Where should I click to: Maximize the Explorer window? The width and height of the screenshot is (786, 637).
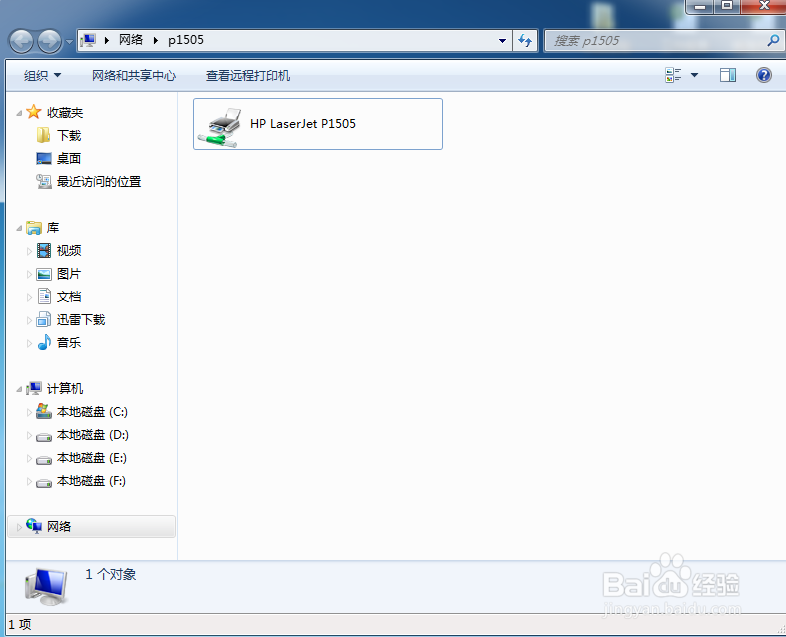pos(727,7)
